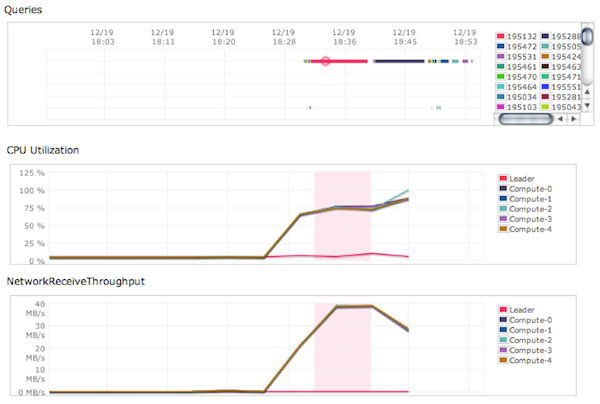Click the dark navy query bar in timeline
The image size is (600, 404).
pos(400,62)
